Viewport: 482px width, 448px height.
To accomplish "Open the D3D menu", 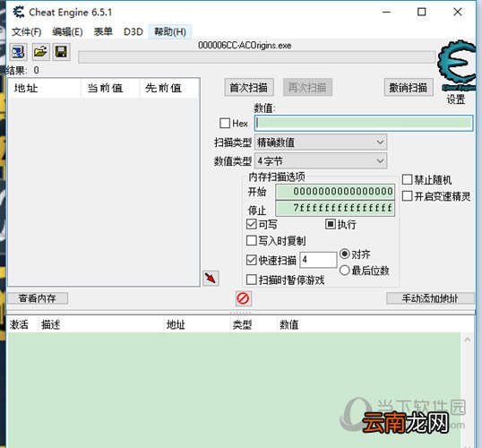I will (x=133, y=31).
